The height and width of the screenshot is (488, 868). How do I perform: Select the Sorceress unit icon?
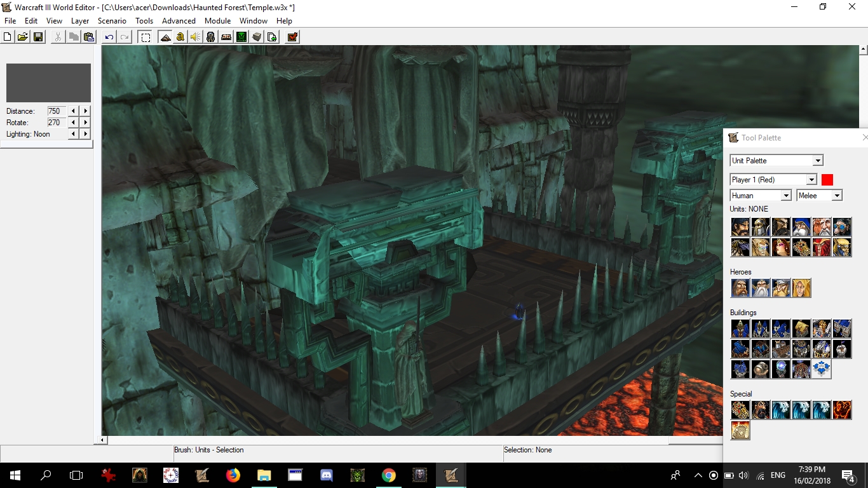point(781,247)
